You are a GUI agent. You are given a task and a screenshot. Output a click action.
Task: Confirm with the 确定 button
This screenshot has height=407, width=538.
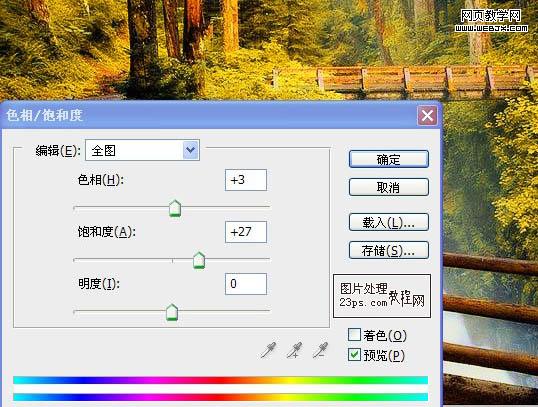pyautogui.click(x=389, y=159)
